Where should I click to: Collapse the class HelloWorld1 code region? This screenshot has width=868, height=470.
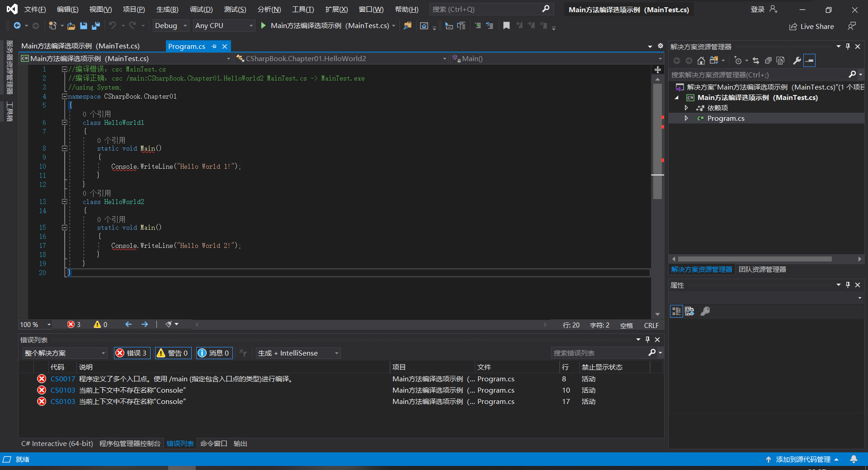click(x=65, y=123)
